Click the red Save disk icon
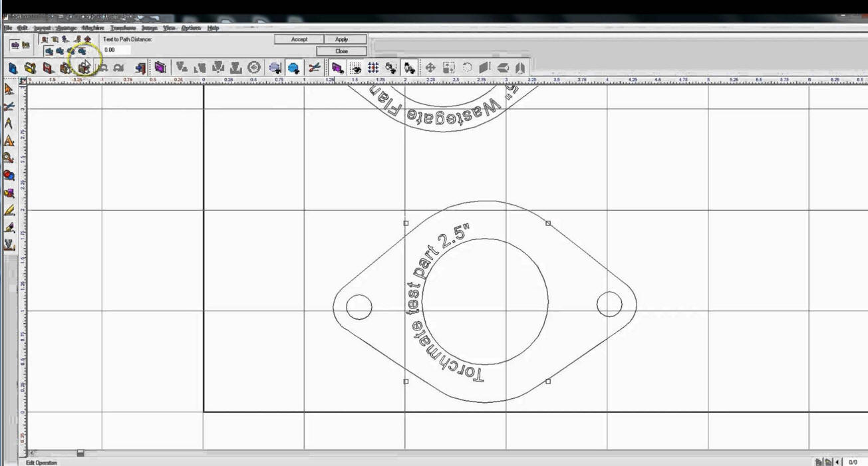868x466 pixels. coord(48,68)
